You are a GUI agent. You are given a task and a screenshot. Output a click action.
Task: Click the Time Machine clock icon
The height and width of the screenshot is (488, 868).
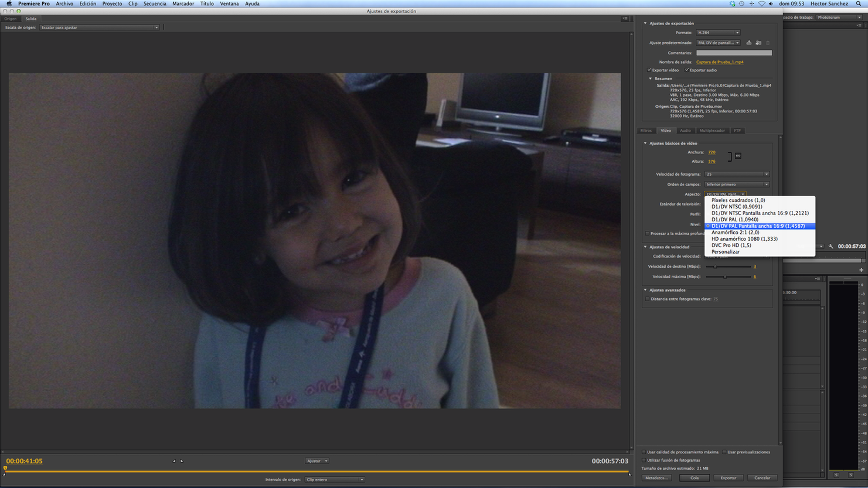click(x=741, y=4)
